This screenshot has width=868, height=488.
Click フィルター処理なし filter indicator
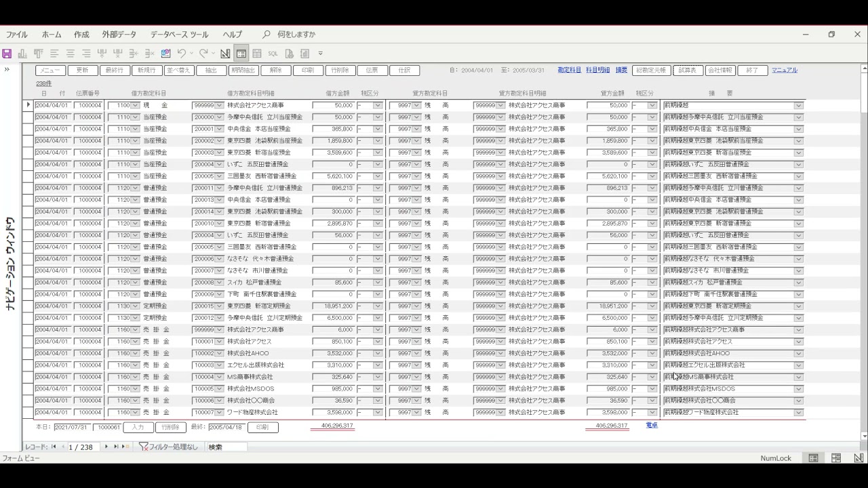pos(169,447)
